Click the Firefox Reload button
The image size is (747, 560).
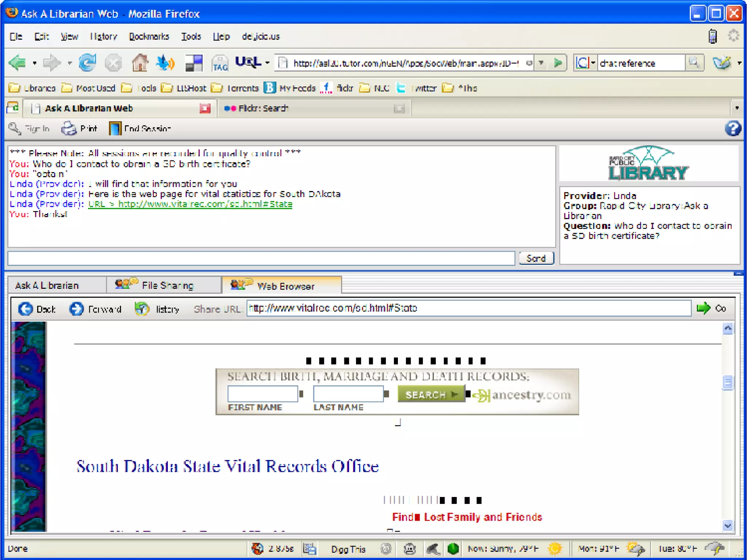pos(88,63)
